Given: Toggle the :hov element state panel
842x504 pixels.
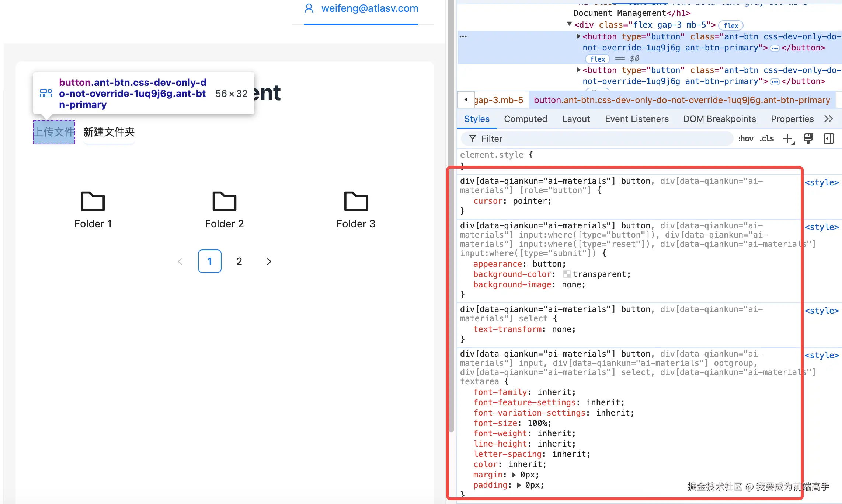Looking at the screenshot, I should pos(745,139).
